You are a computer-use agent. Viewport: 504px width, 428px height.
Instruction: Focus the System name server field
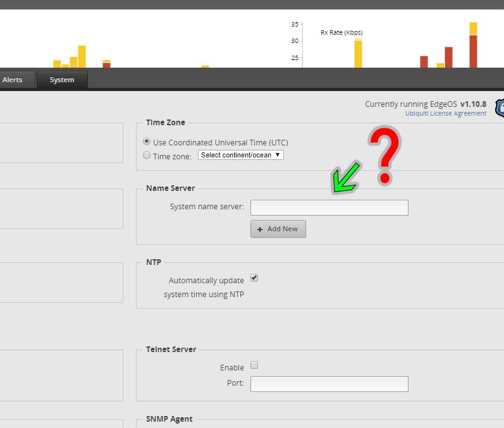click(x=329, y=207)
